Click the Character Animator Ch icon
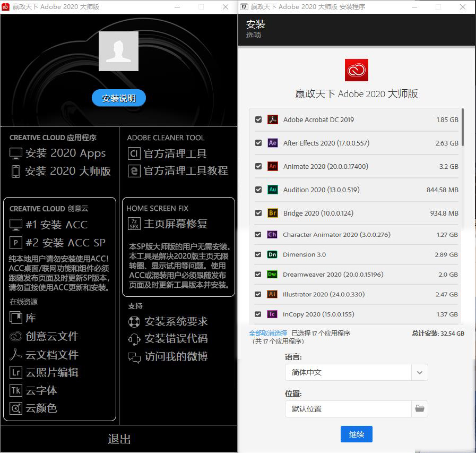The width and height of the screenshot is (476, 453). pyautogui.click(x=272, y=235)
